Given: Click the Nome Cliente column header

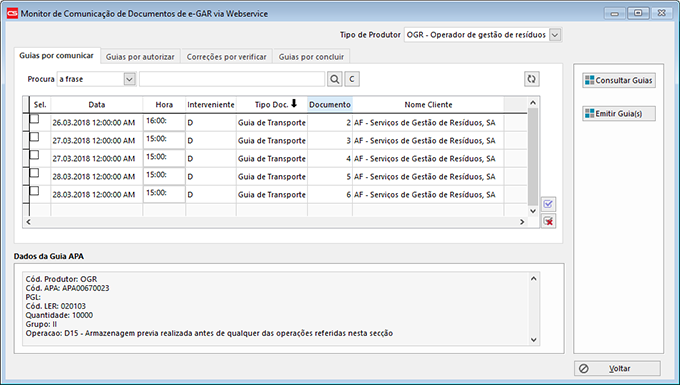Looking at the screenshot, I should tap(428, 104).
